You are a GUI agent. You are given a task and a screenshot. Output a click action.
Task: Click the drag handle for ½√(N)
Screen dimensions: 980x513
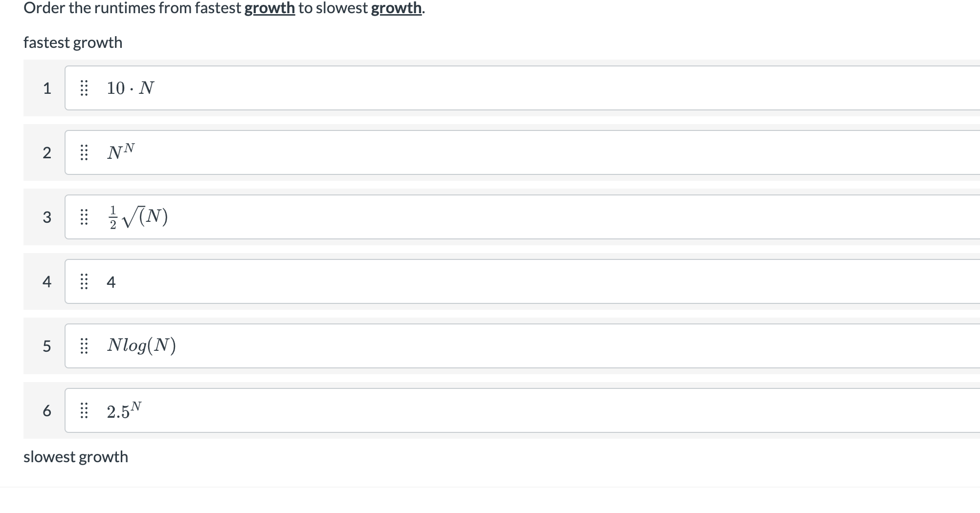click(x=84, y=217)
